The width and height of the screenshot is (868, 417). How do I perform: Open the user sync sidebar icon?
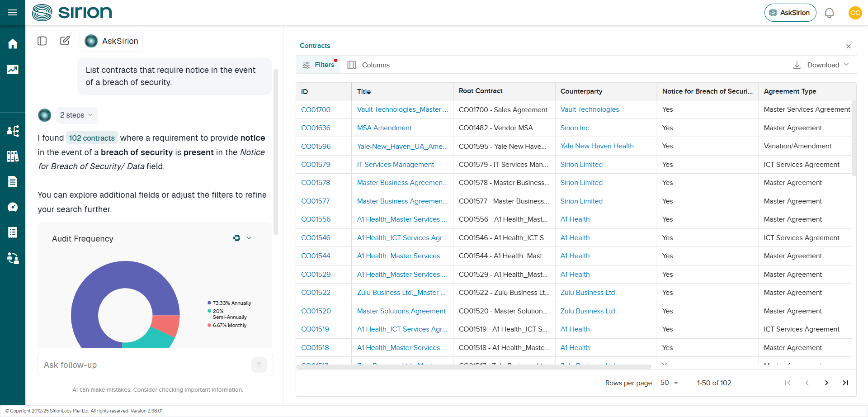pyautogui.click(x=13, y=258)
